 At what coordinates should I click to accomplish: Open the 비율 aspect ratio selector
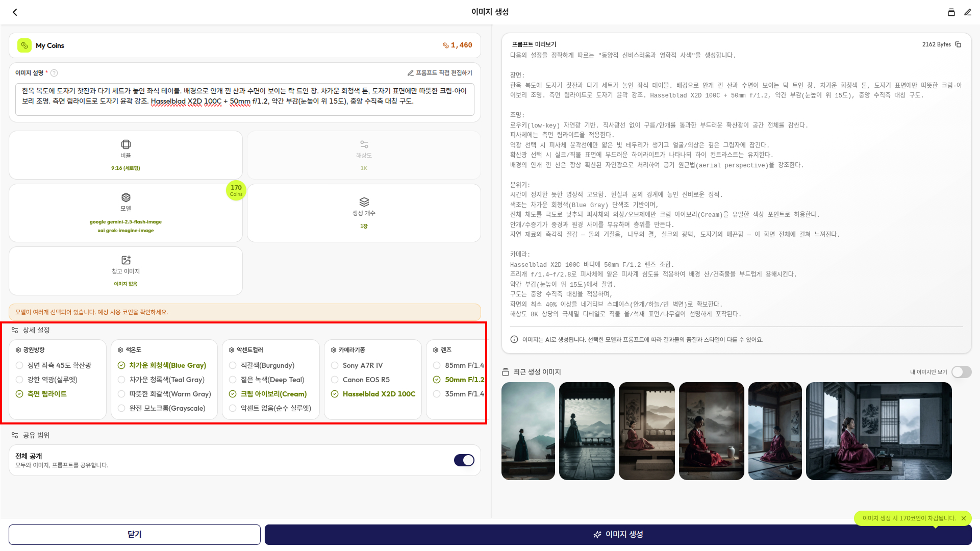(125, 155)
